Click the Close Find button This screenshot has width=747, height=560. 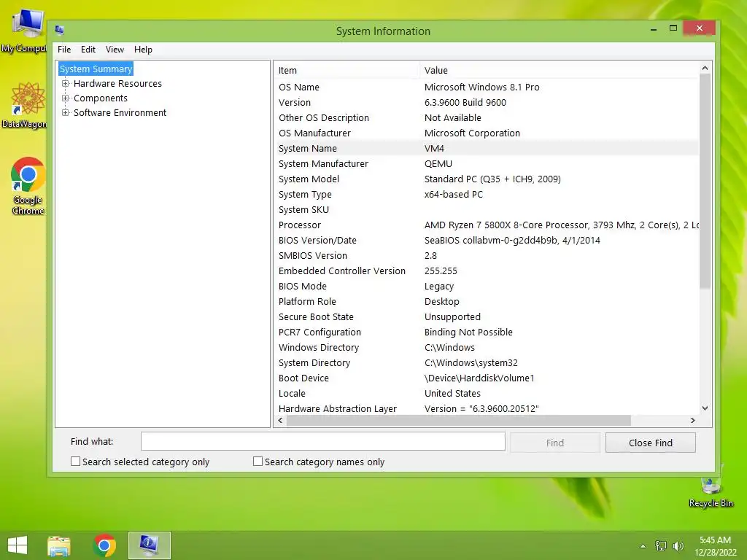click(x=650, y=443)
